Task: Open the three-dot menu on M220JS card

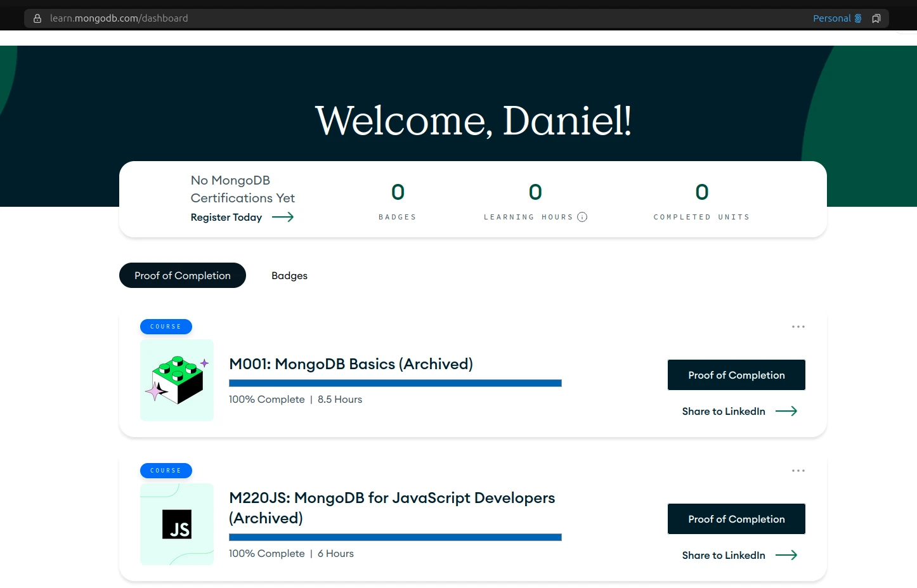Action: pos(798,470)
